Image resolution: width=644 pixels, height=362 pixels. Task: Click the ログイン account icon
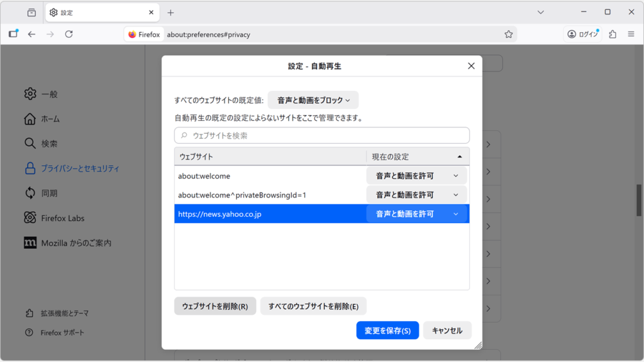pyautogui.click(x=582, y=35)
